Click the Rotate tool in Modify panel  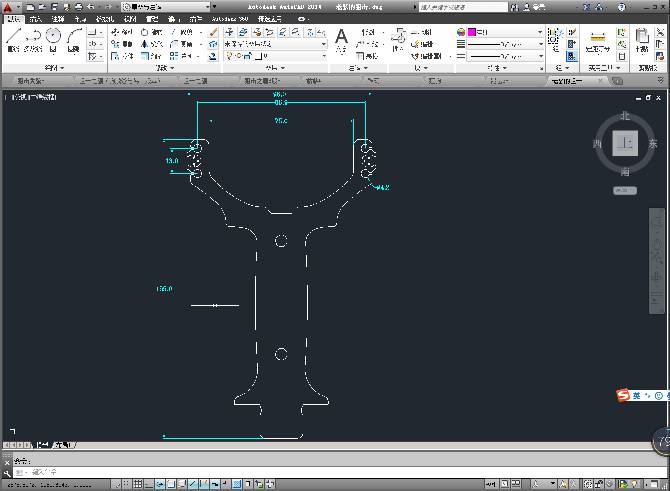point(151,32)
